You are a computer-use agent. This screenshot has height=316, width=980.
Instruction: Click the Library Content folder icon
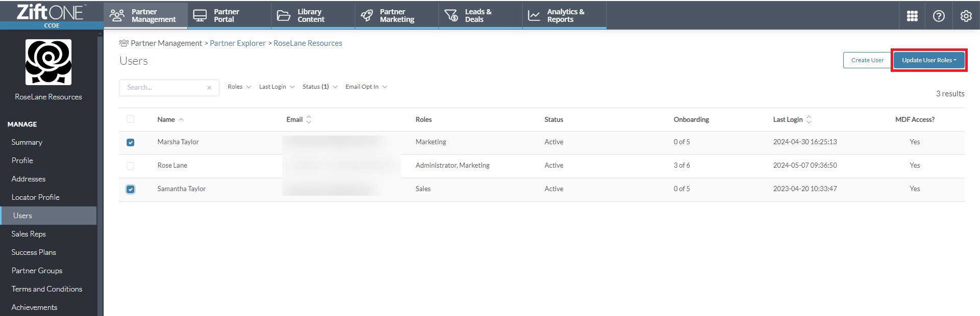coord(283,15)
